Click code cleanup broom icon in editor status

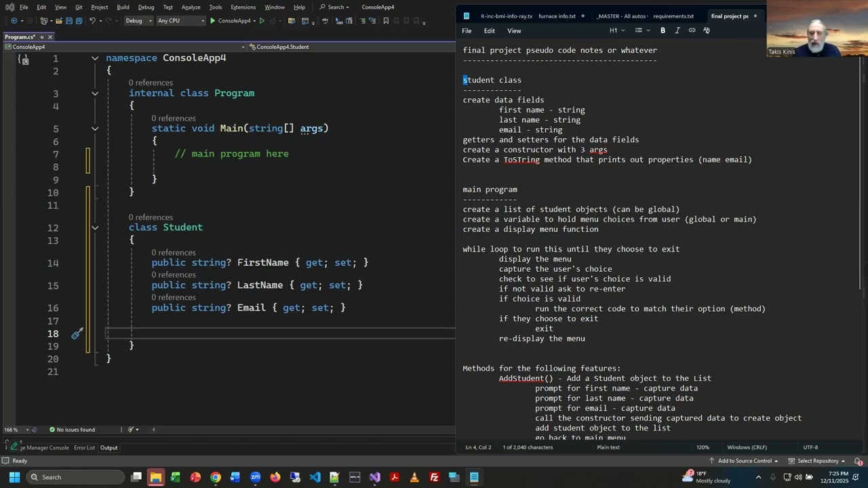click(x=130, y=430)
